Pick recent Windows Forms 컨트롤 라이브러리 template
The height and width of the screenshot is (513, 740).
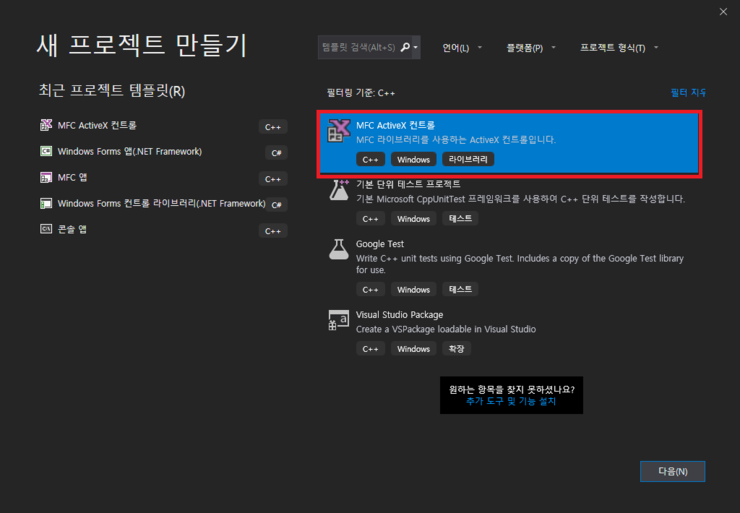tap(163, 204)
